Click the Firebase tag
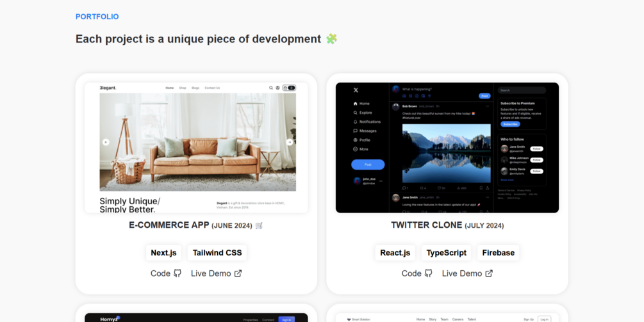The width and height of the screenshot is (644, 322). 498,253
